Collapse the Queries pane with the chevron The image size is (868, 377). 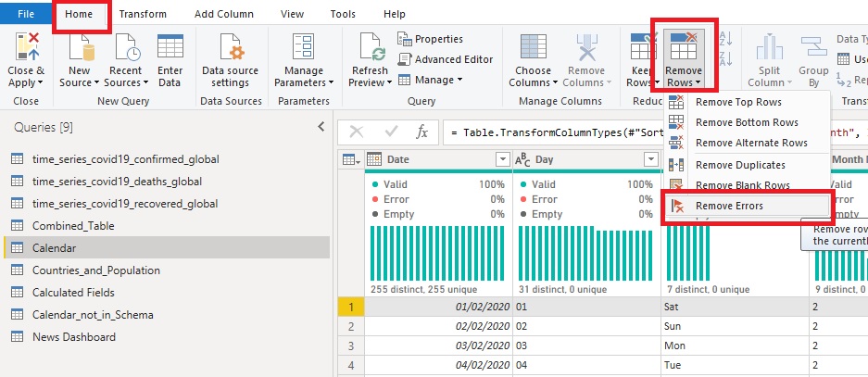pos(321,127)
